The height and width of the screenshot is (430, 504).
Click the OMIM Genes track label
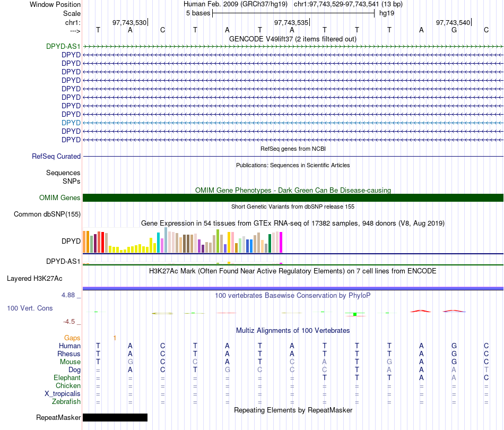click(60, 198)
